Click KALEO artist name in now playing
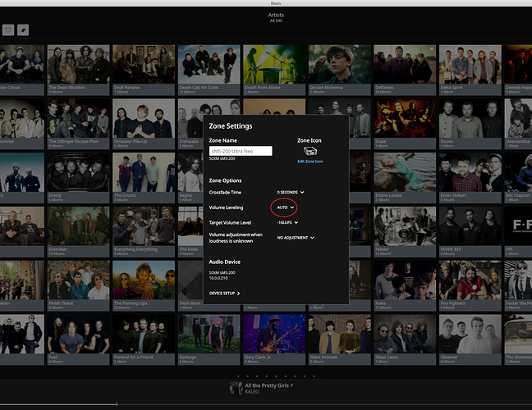Screen dimensions: 532x410 coord(252,392)
